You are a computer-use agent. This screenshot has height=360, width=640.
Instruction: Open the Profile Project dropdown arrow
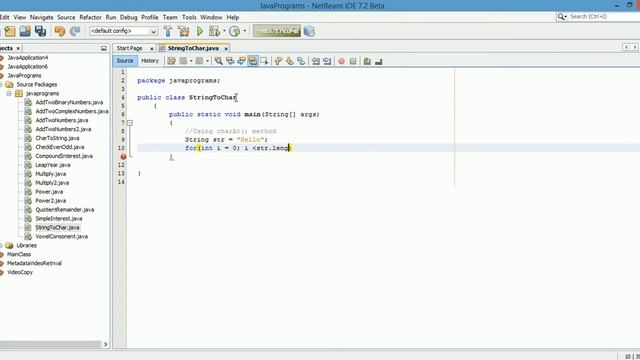244,31
